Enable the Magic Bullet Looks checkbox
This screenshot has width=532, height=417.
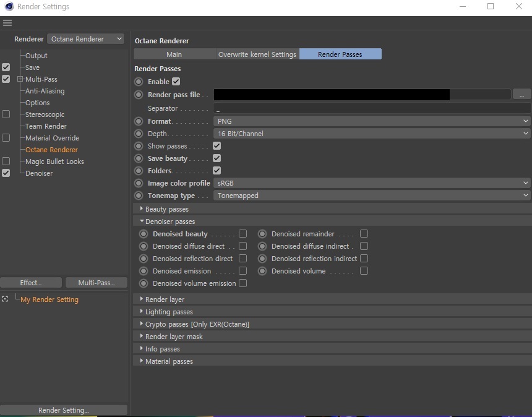click(x=6, y=161)
